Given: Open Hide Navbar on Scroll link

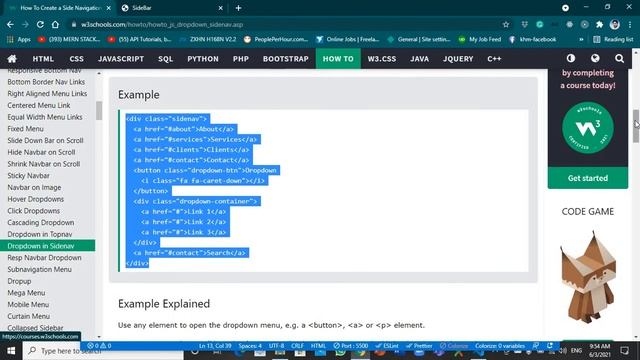Looking at the screenshot, I should click(x=41, y=152).
